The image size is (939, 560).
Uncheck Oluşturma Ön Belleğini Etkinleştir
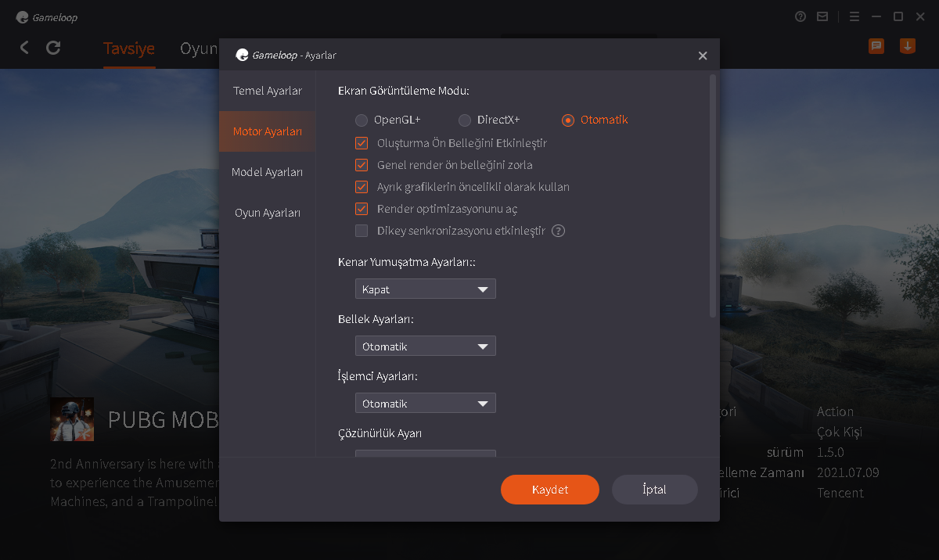point(362,143)
